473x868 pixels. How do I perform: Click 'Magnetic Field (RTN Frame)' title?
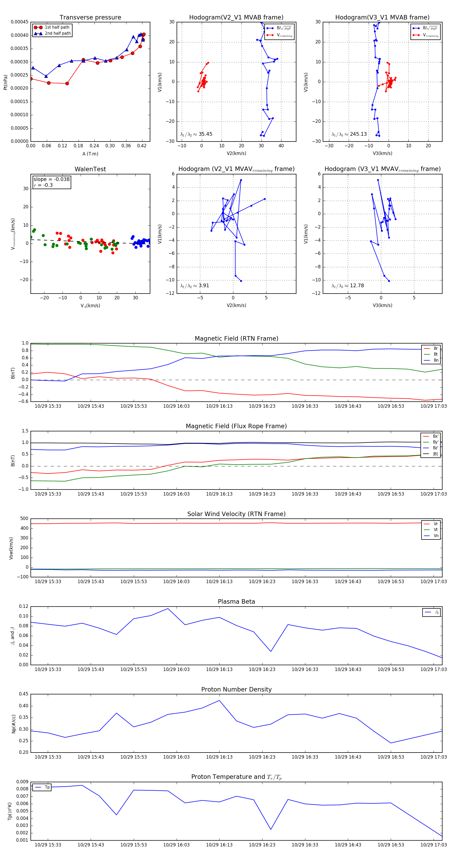click(x=236, y=339)
